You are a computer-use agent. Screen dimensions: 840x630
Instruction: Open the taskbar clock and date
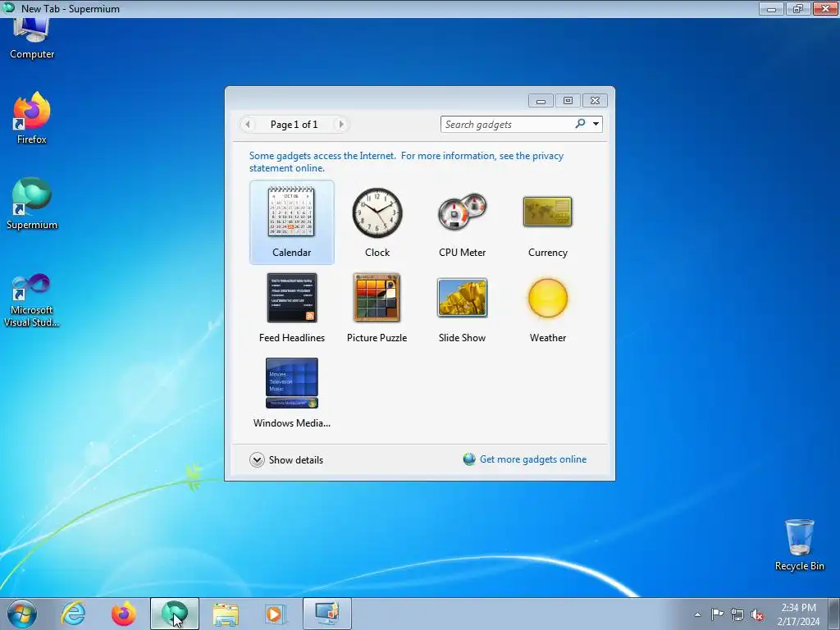pos(798,614)
